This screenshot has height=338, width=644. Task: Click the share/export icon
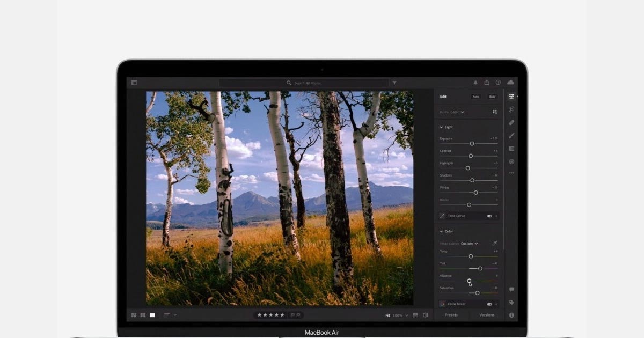coord(487,83)
